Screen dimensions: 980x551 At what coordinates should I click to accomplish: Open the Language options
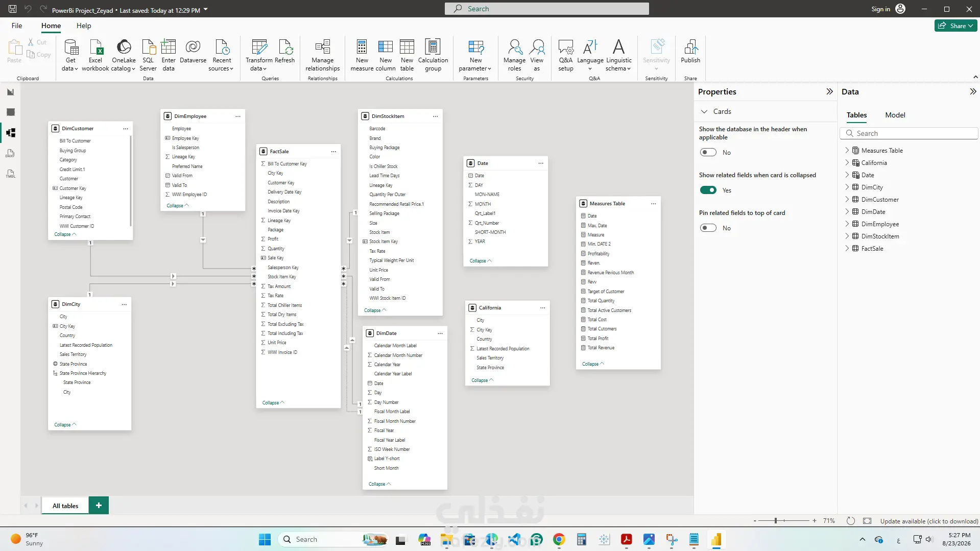pyautogui.click(x=590, y=55)
